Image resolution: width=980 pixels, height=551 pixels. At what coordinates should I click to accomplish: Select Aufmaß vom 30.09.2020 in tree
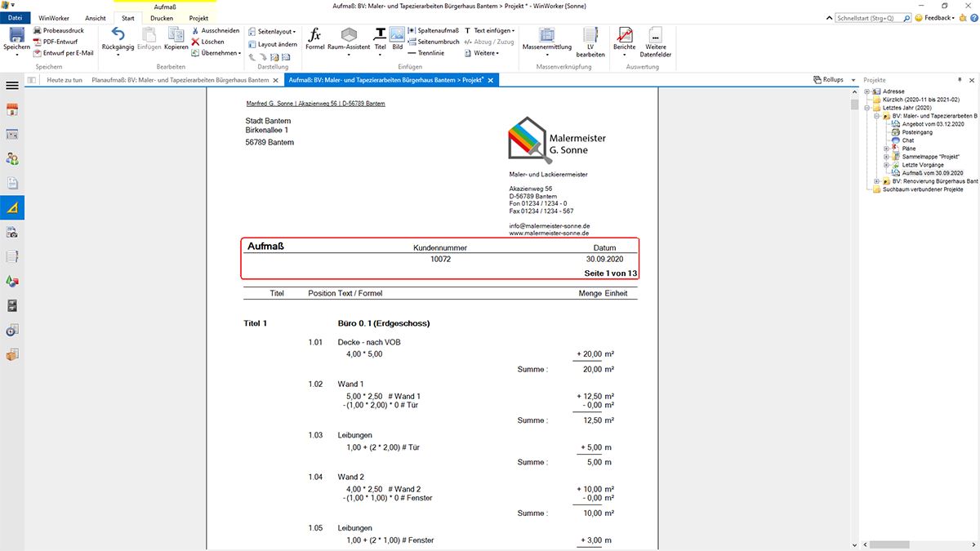point(933,173)
